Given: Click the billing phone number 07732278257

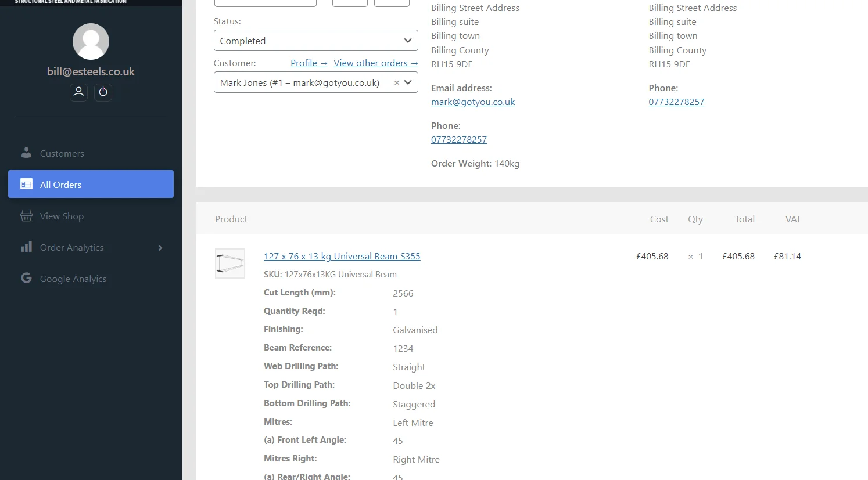Looking at the screenshot, I should (x=458, y=139).
